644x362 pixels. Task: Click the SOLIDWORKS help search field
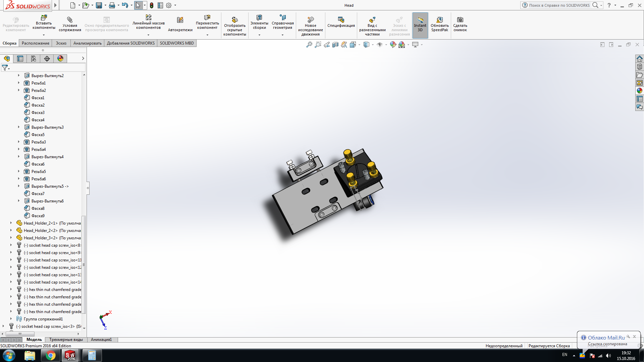[559, 5]
